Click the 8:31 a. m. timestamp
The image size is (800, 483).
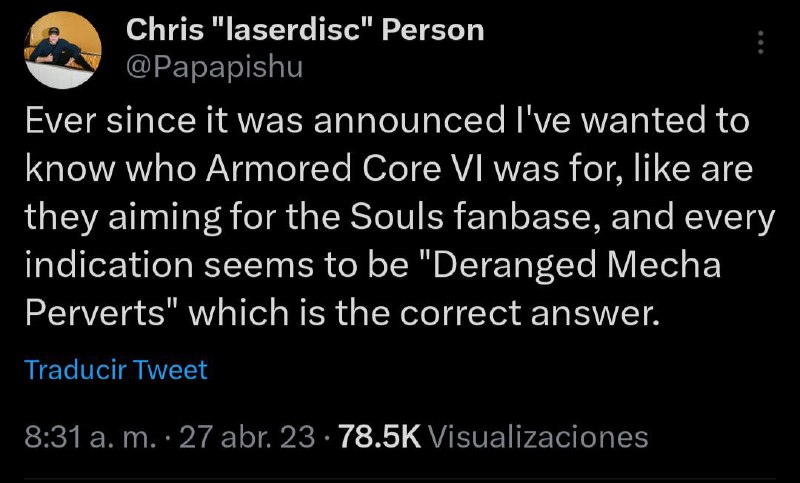[90, 438]
